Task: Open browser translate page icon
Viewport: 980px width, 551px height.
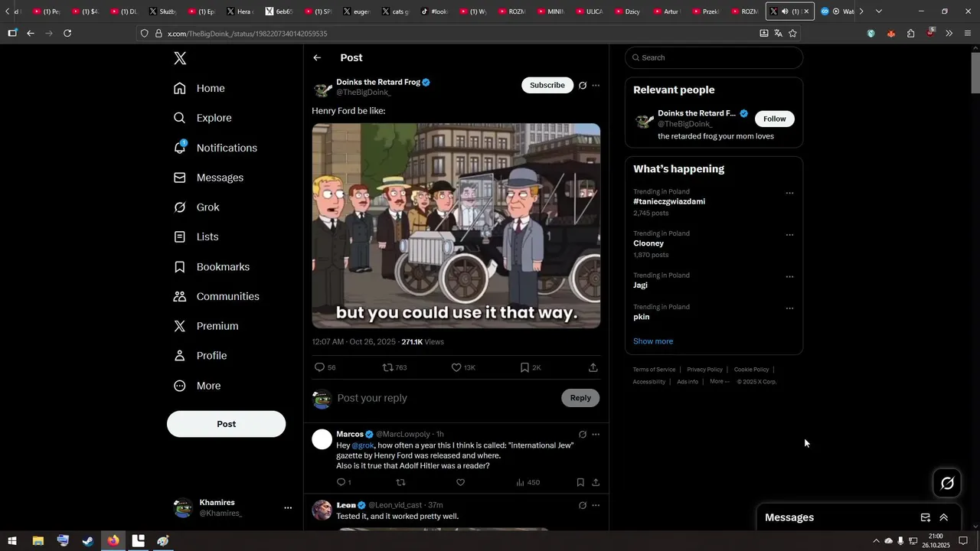Action: tap(778, 33)
